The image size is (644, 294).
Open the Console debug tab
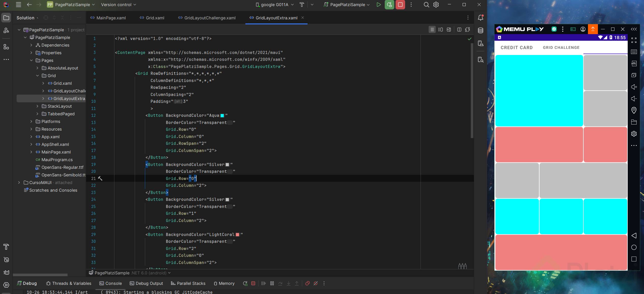111,283
